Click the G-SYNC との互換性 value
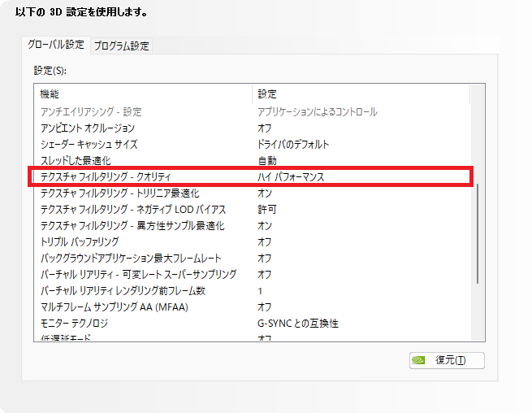 click(298, 324)
